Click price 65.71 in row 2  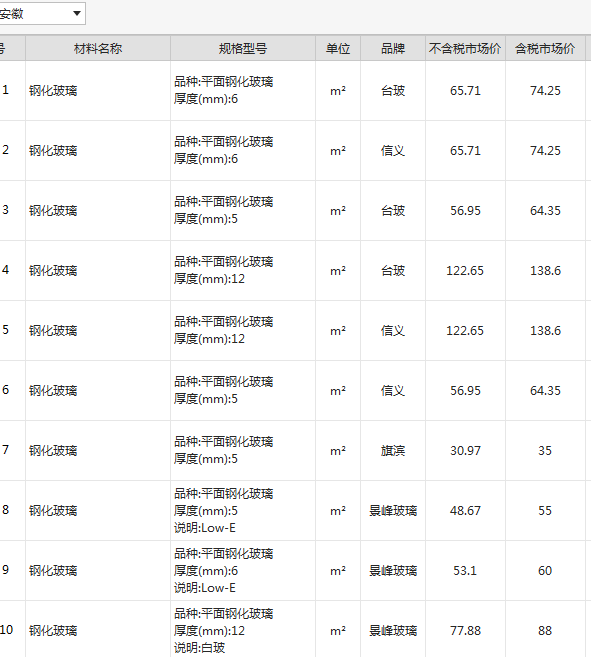465,150
